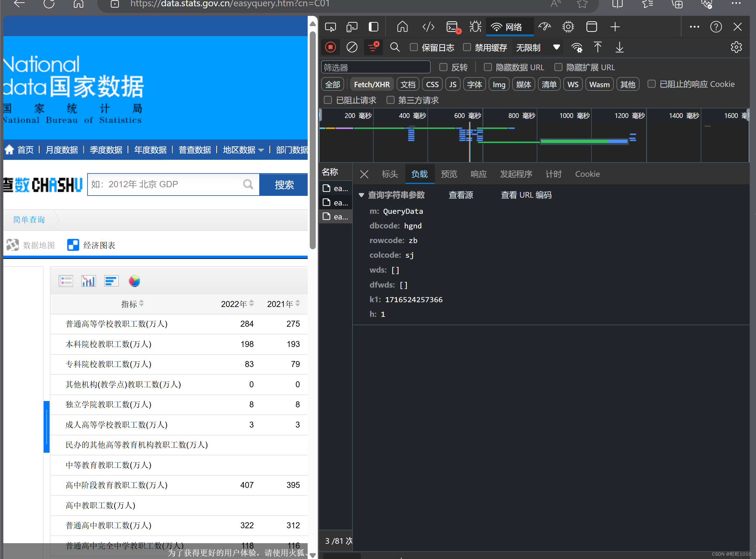Image resolution: width=756 pixels, height=559 pixels.
Task: Toggle the 第三方请求 checkbox
Action: (390, 100)
